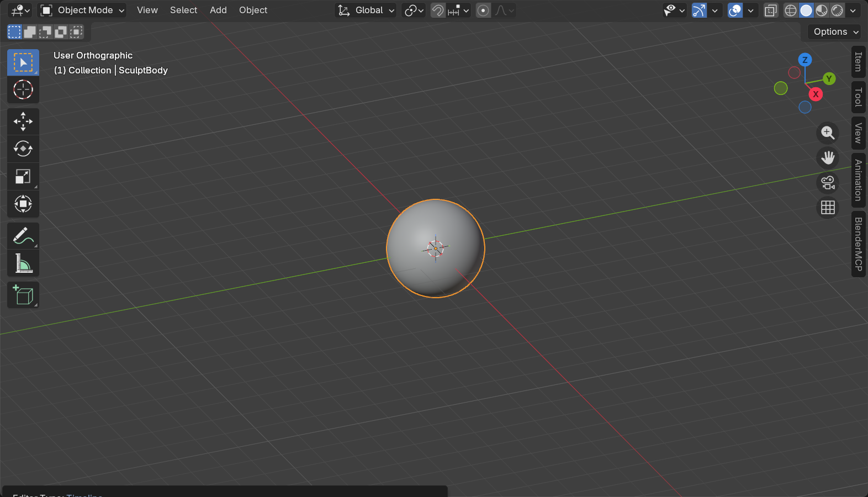868x497 pixels.
Task: Open the Options dropdown
Action: 835,32
